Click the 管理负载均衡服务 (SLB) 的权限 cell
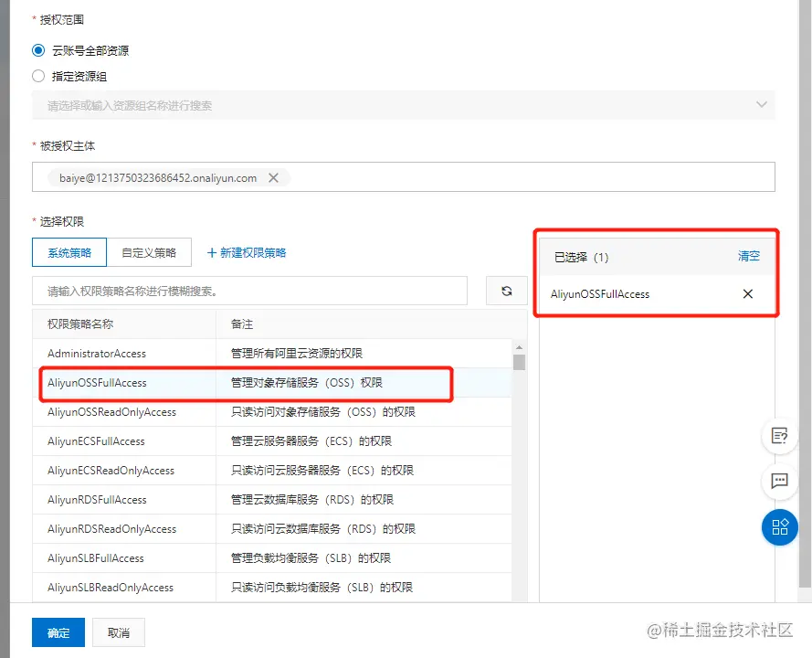This screenshot has width=812, height=658. click(364, 558)
